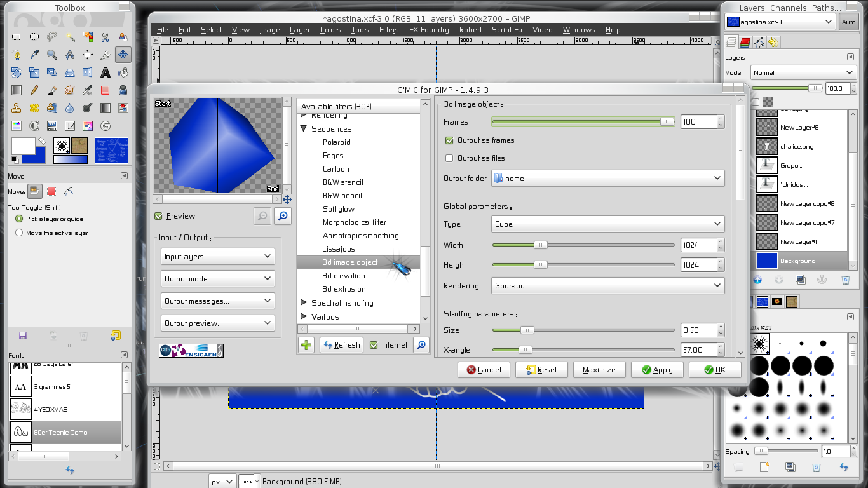Select the Ink tool
The height and width of the screenshot is (488, 868).
pos(123,90)
